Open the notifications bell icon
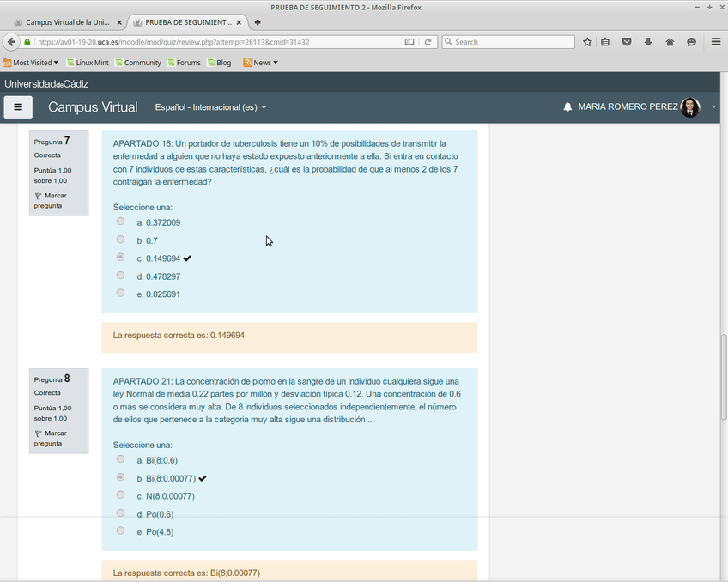This screenshot has width=728, height=582. point(567,107)
